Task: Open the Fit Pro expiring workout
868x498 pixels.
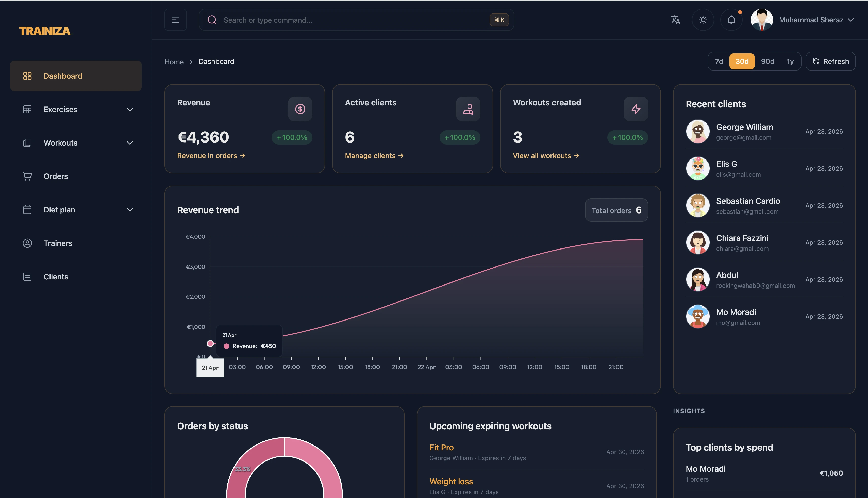Action: 442,447
